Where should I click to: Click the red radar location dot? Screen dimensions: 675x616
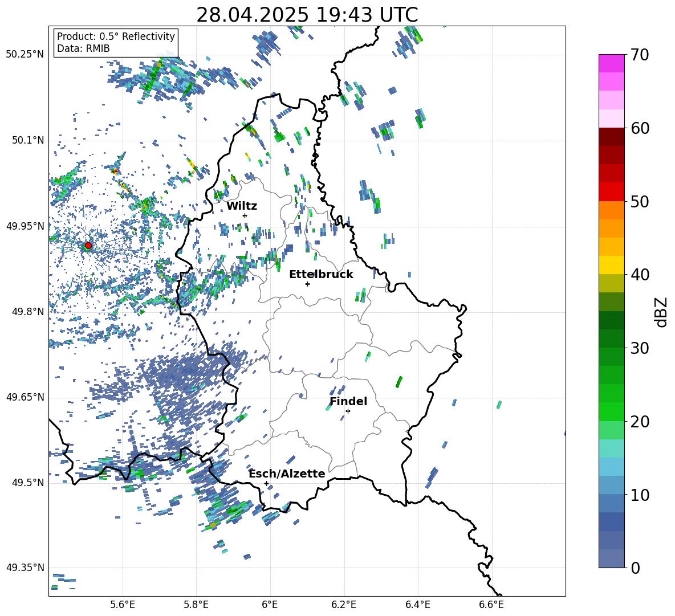click(88, 246)
